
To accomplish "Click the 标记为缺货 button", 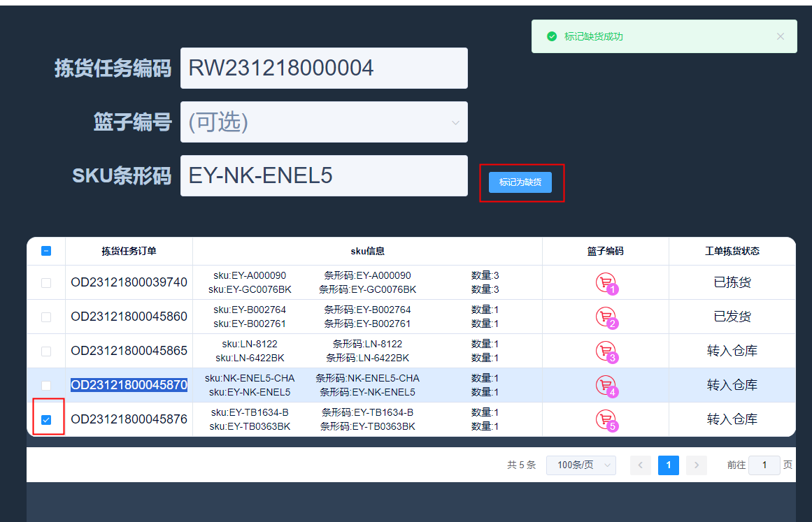I will [520, 182].
